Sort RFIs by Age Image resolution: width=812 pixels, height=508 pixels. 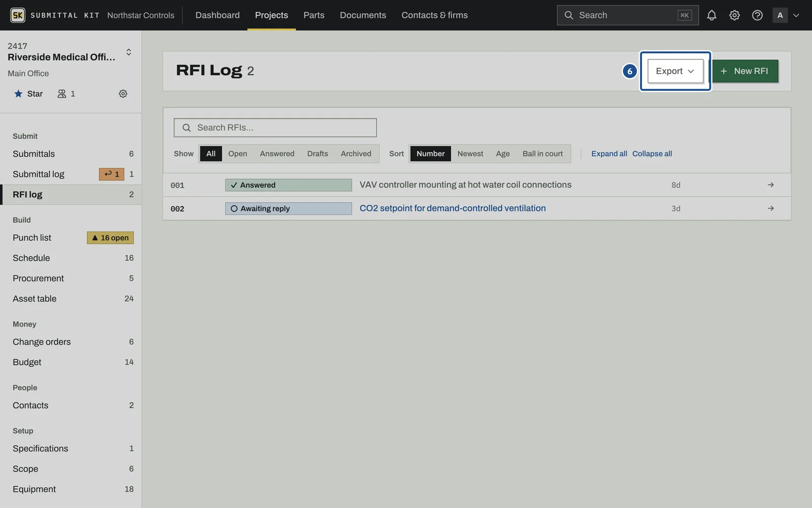tap(503, 153)
